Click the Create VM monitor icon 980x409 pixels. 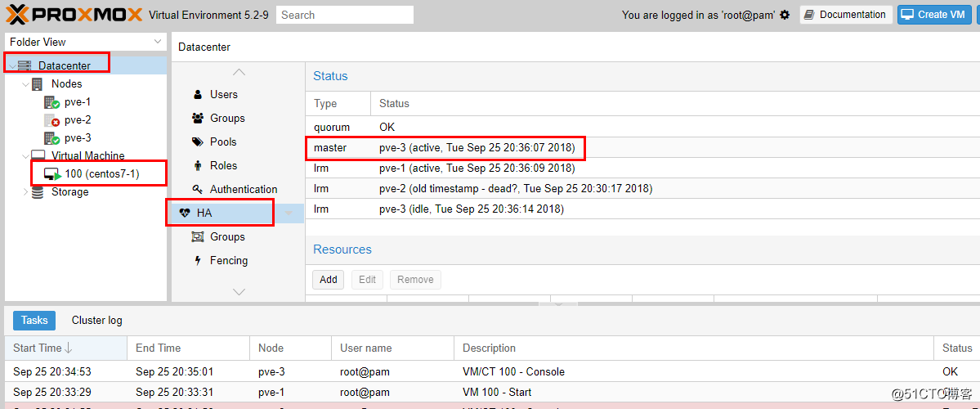(907, 15)
